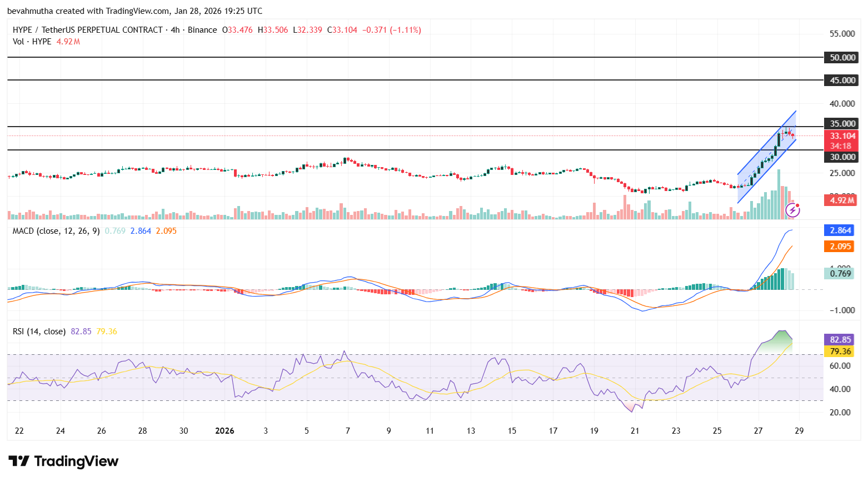Click the yellow 79.36 RSI average badge
The image size is (868, 482).
840,351
